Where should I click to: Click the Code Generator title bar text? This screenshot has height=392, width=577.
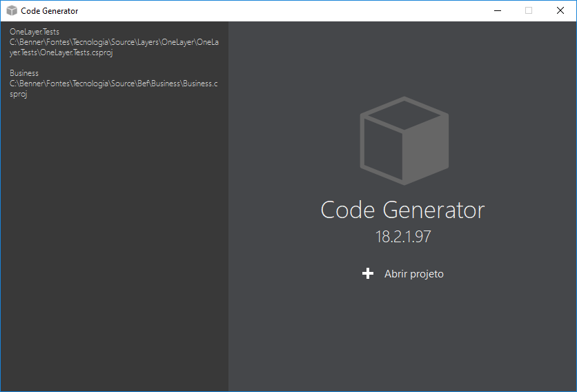(x=50, y=11)
